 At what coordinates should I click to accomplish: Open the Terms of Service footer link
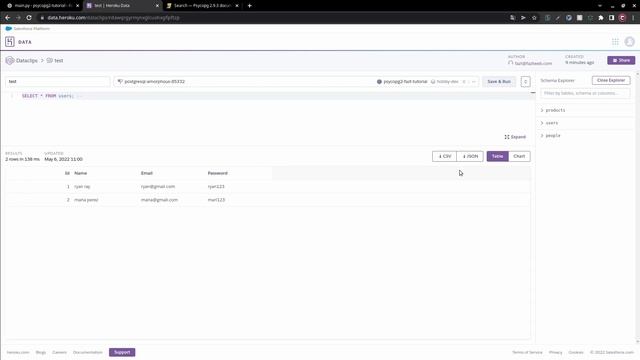click(x=527, y=352)
